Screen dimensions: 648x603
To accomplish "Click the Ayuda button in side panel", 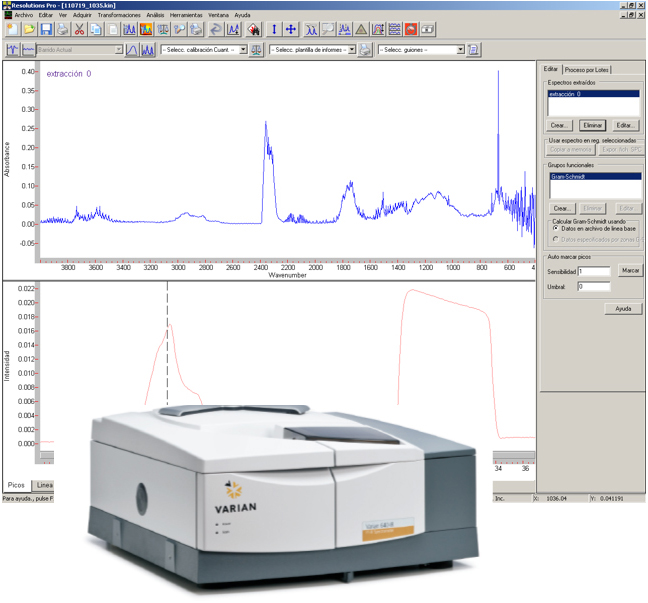I will coord(623,308).
